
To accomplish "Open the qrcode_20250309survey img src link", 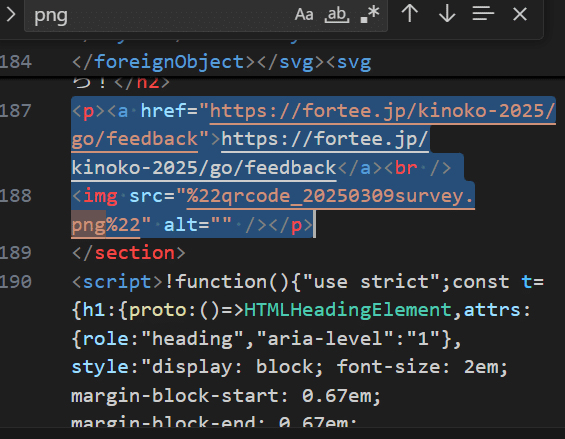I will (330, 196).
